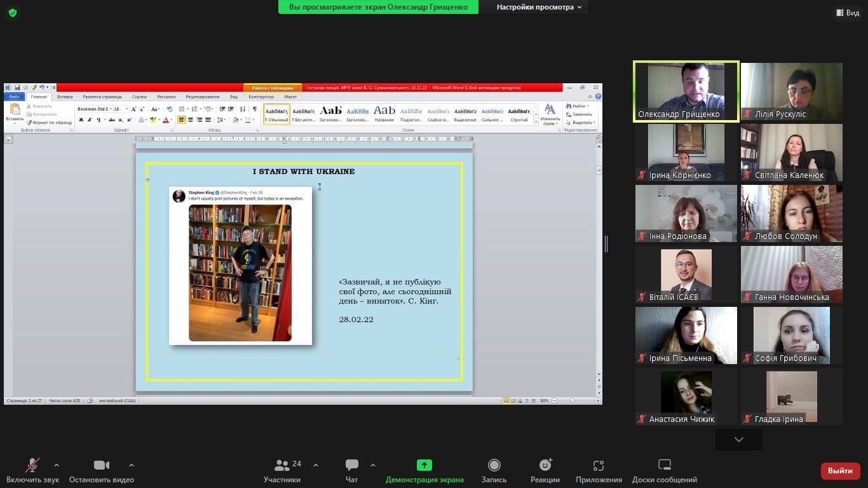
Task: Select Лілія Рускуліс video thumbnail
Action: tap(791, 91)
